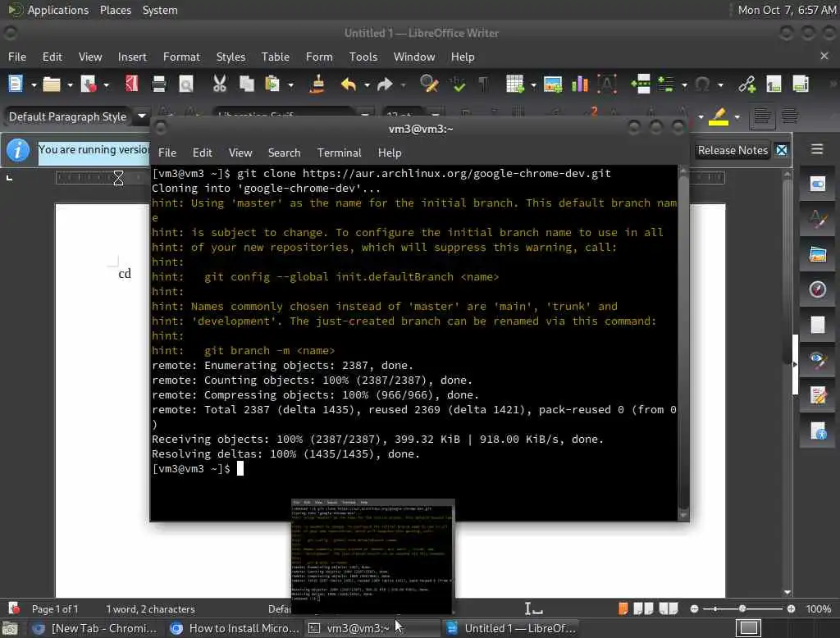
Task: Click the Export as PDF icon
Action: click(x=131, y=84)
